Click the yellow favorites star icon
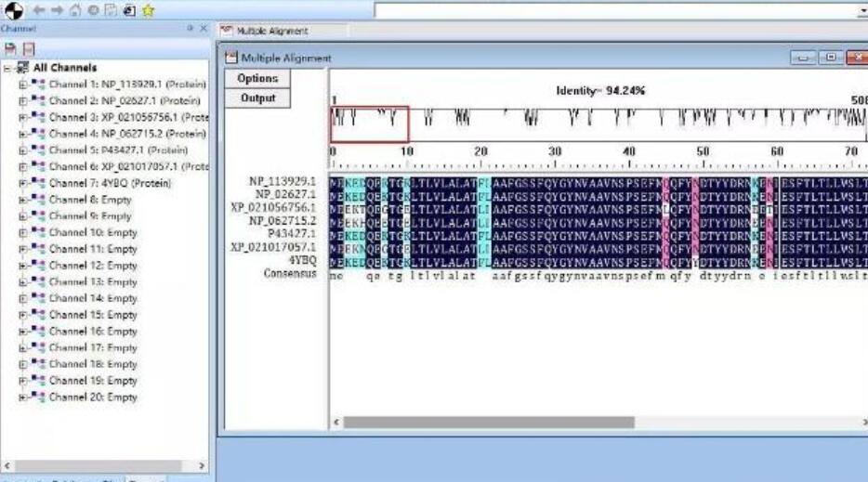This screenshot has width=868, height=482. [148, 10]
